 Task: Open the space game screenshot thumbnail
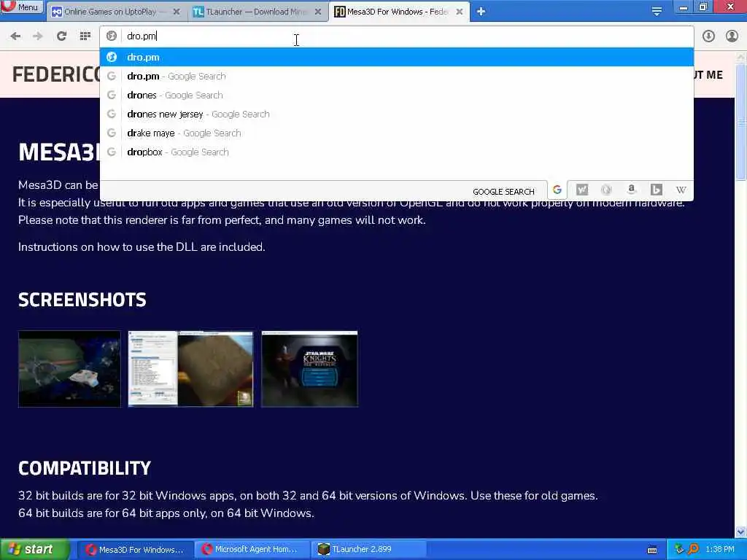click(x=69, y=369)
